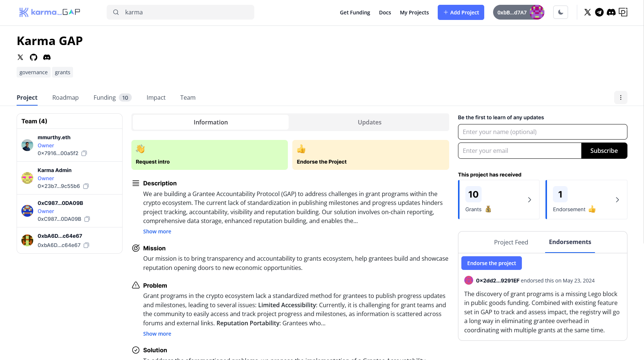Click the 0xbA6D...c64e67 member avatar
This screenshot has width=644, height=360.
point(27,240)
